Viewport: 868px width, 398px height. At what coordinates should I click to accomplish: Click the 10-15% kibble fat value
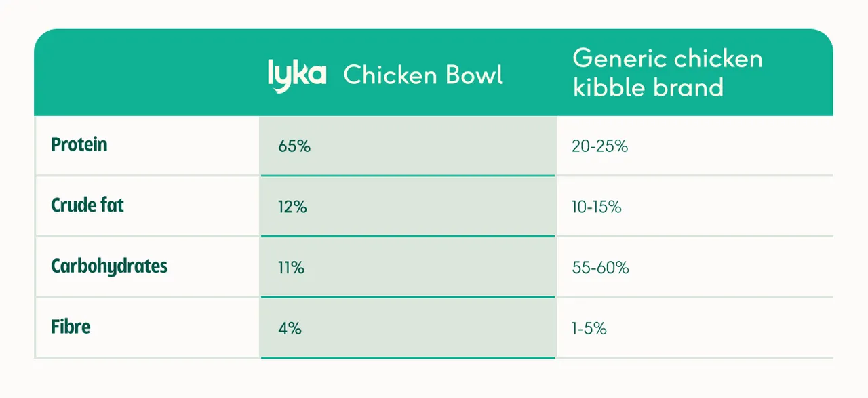(597, 207)
